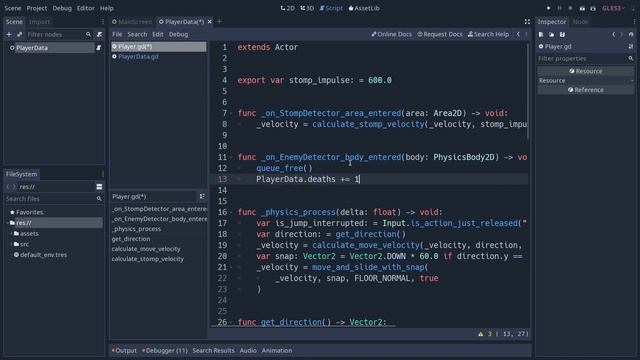Select PlayerData.gd in script list
The width and height of the screenshot is (640, 360).
(x=158, y=57)
